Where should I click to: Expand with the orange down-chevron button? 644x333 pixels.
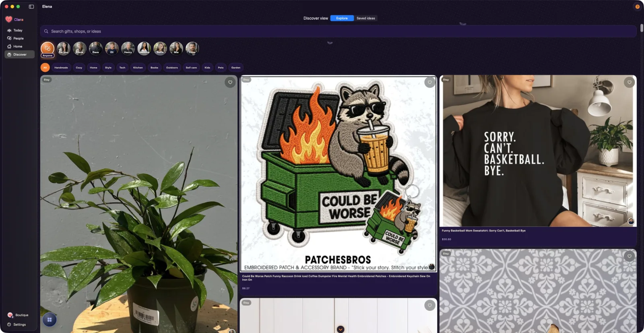(341, 329)
